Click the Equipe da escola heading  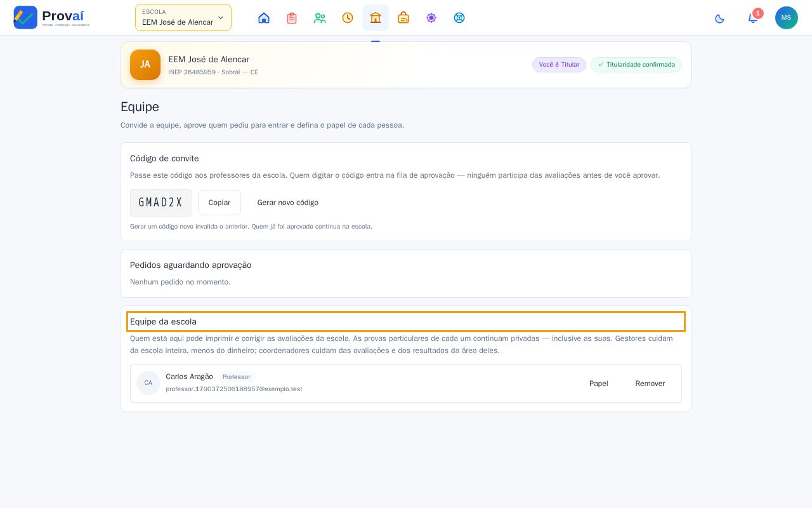164,322
